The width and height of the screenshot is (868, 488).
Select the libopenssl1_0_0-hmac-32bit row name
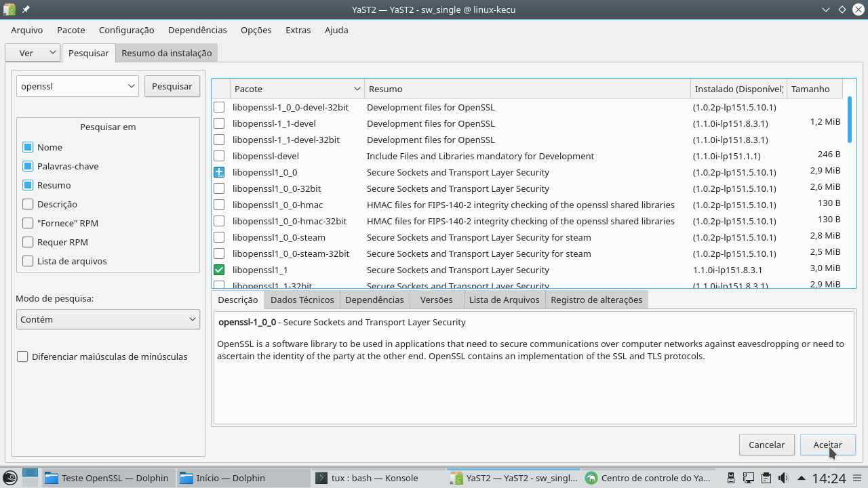(290, 221)
